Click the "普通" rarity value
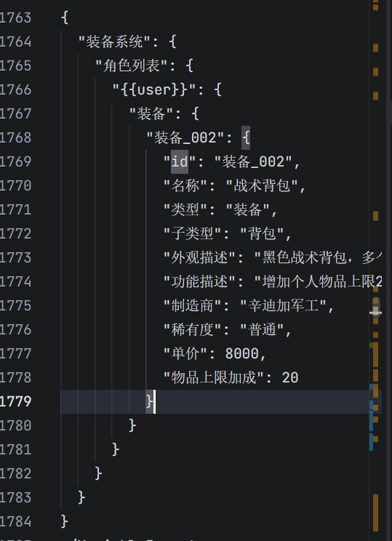This screenshot has height=541, width=392. click(262, 330)
